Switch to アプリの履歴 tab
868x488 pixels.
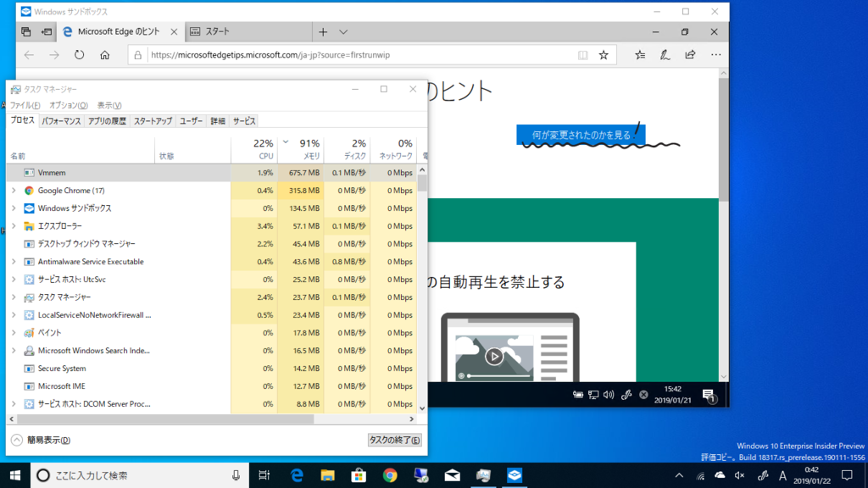[107, 120]
